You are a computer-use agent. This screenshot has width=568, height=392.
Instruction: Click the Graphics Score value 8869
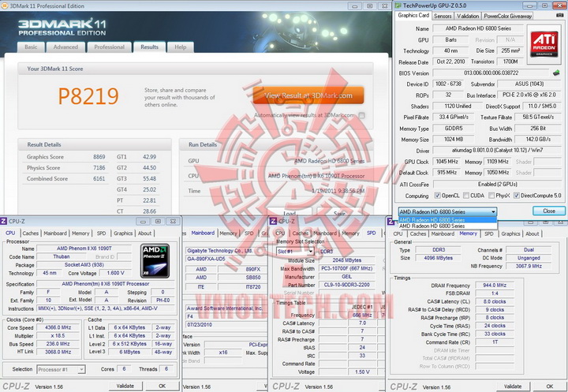(99, 157)
